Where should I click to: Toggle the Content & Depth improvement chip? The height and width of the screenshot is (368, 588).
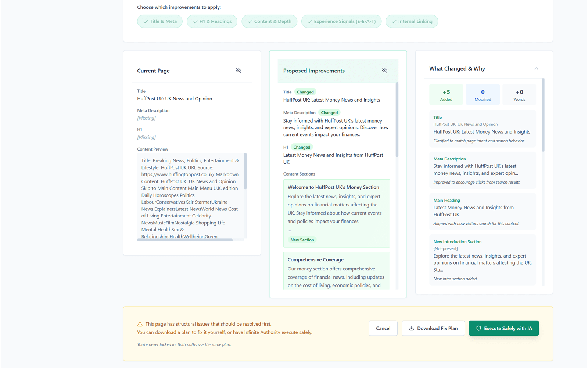click(x=269, y=21)
